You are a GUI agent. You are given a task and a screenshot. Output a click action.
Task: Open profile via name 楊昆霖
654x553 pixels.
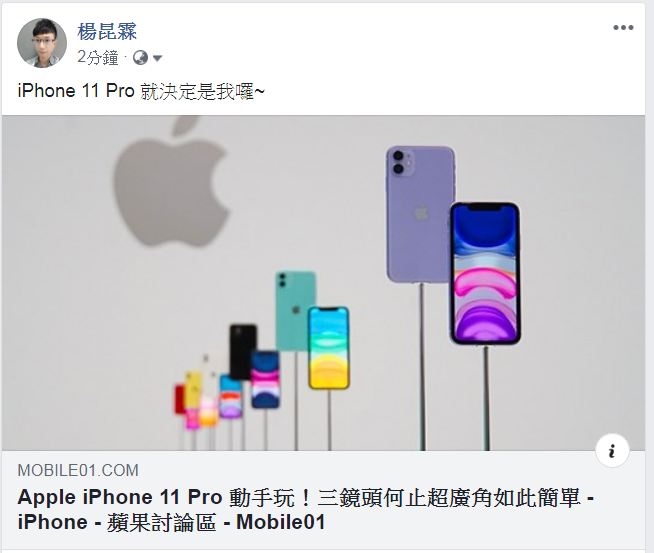(107, 32)
